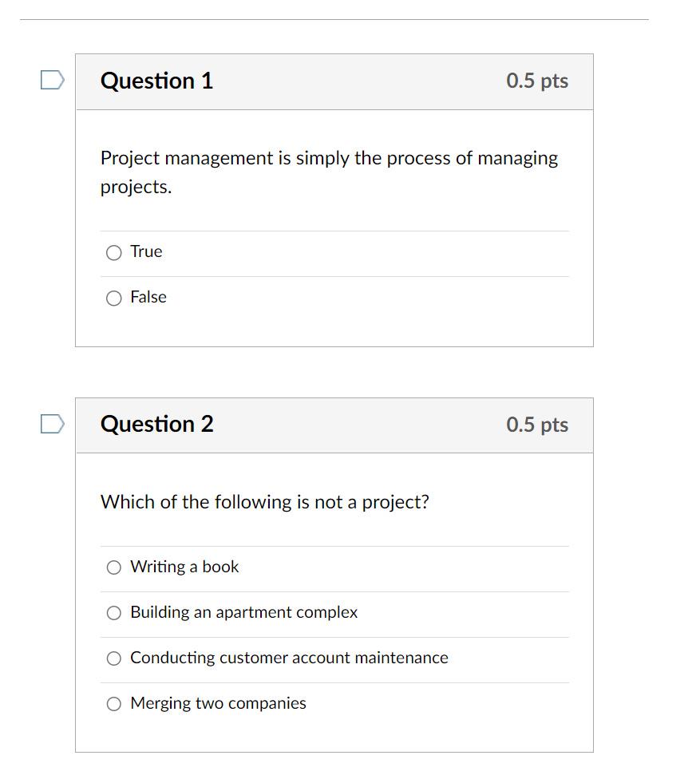This screenshot has width=700, height=775.
Task: Click 'Conducting customer account maintenance' text
Action: [289, 658]
